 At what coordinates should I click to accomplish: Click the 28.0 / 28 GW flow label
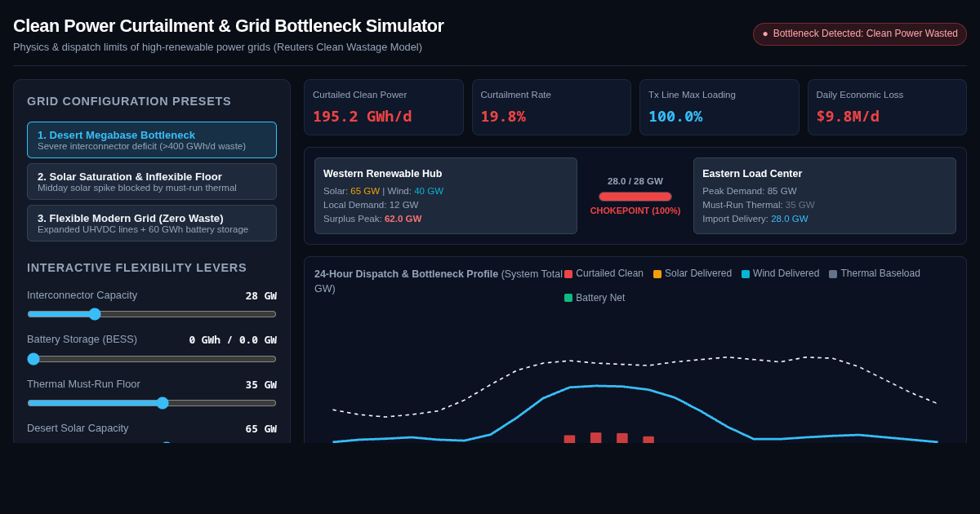point(635,181)
